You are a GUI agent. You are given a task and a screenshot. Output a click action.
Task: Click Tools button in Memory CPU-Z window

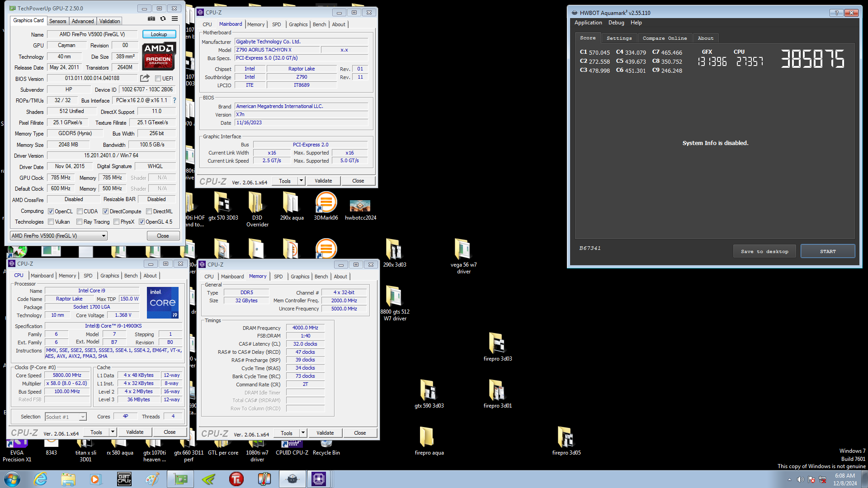pos(287,433)
